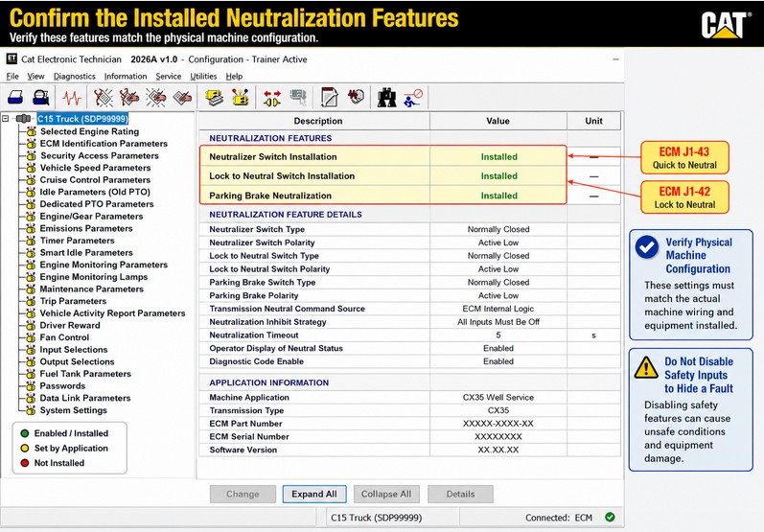Viewport: 764px width, 532px height.
Task: Select Idle Parameters (Old PTO)
Action: [x=95, y=192]
